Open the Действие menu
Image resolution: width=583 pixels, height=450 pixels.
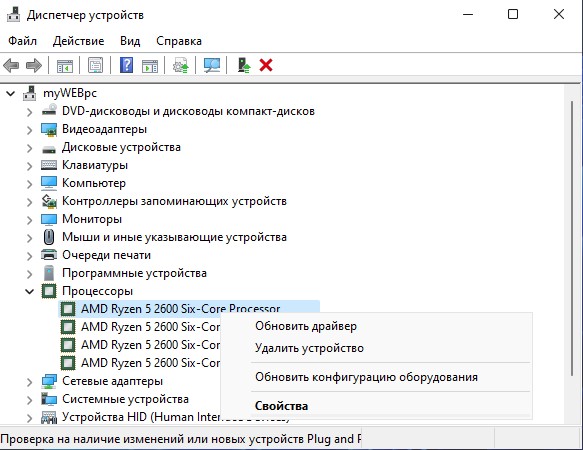click(78, 41)
